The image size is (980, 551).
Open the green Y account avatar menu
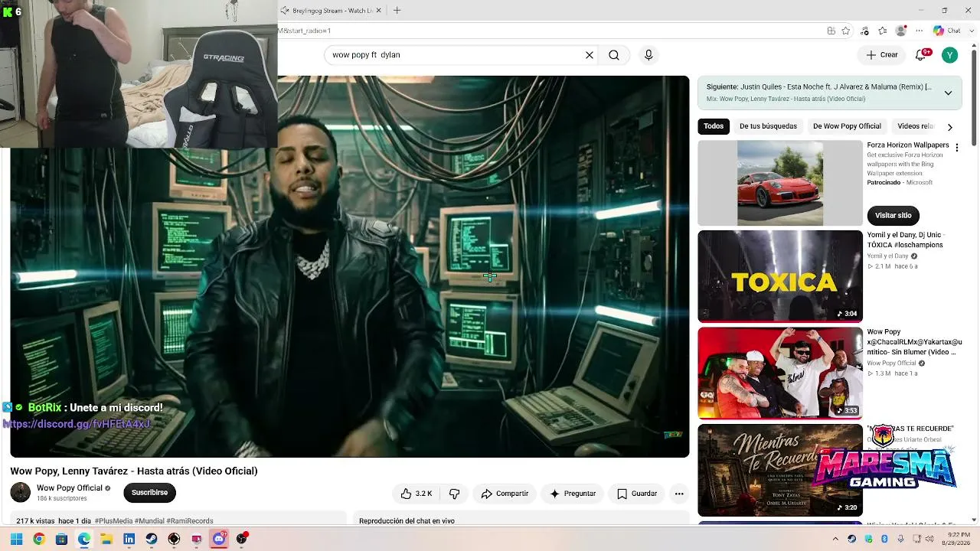(949, 55)
